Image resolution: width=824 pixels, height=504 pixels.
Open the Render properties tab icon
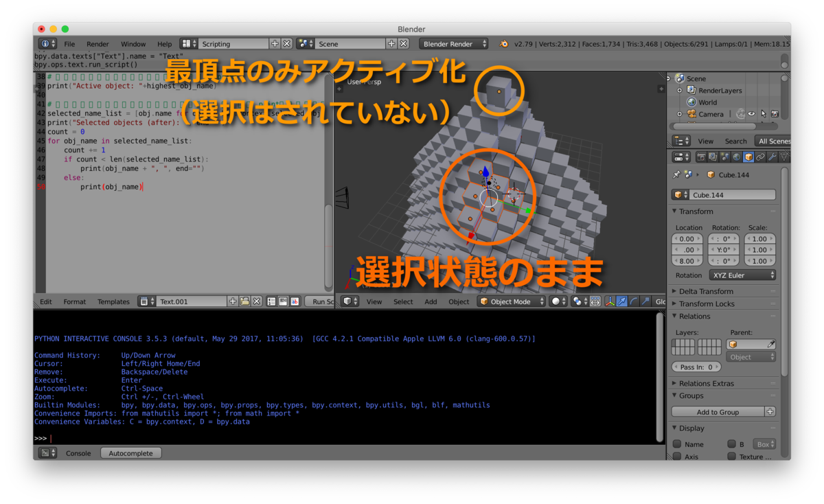[702, 157]
